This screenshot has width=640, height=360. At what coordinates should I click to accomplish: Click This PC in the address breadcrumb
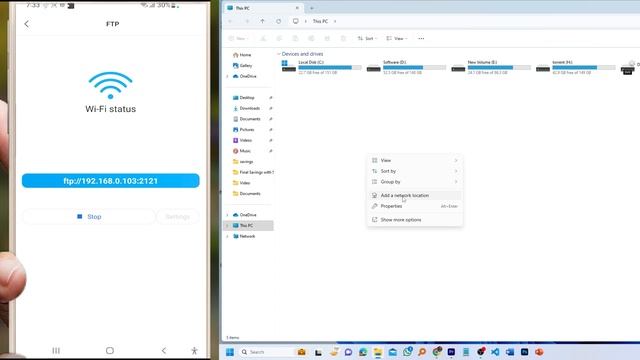click(x=320, y=21)
